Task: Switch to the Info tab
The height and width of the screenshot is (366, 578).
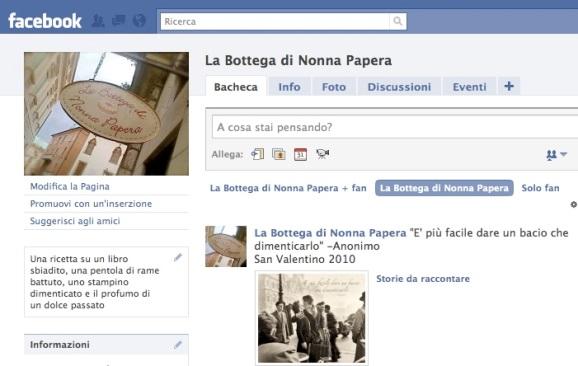Action: pos(289,87)
